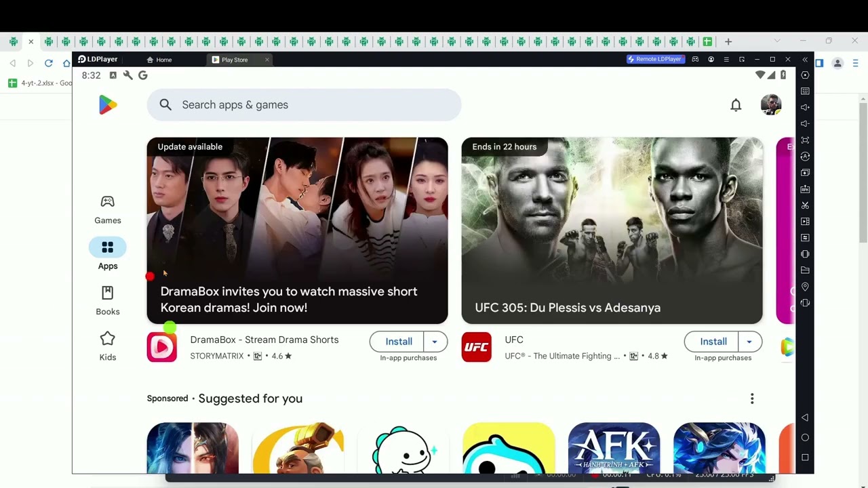The height and width of the screenshot is (488, 868).
Task: Open UFC 305 Du Plessis vs Adesanya banner
Action: [612, 230]
